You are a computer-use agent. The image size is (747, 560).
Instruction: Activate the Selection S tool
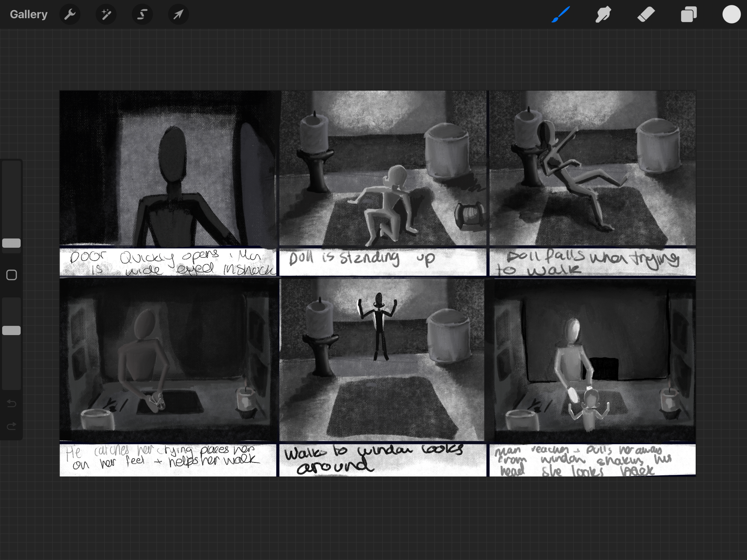point(142,15)
